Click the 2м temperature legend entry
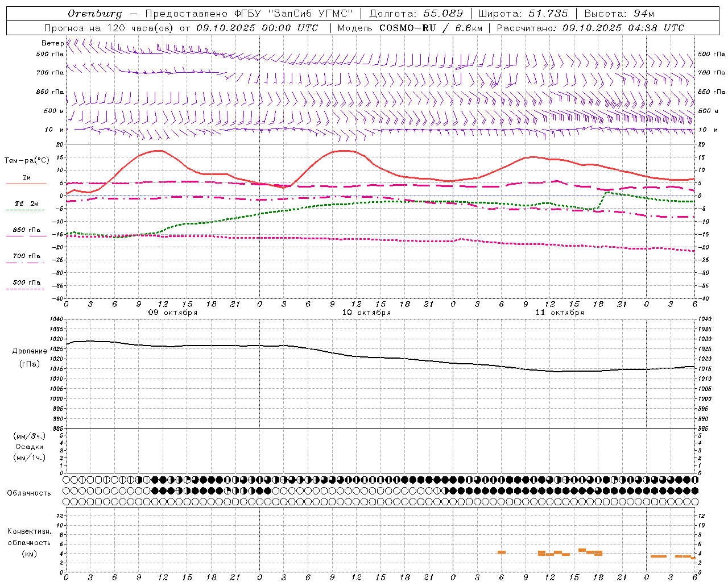 point(27,178)
